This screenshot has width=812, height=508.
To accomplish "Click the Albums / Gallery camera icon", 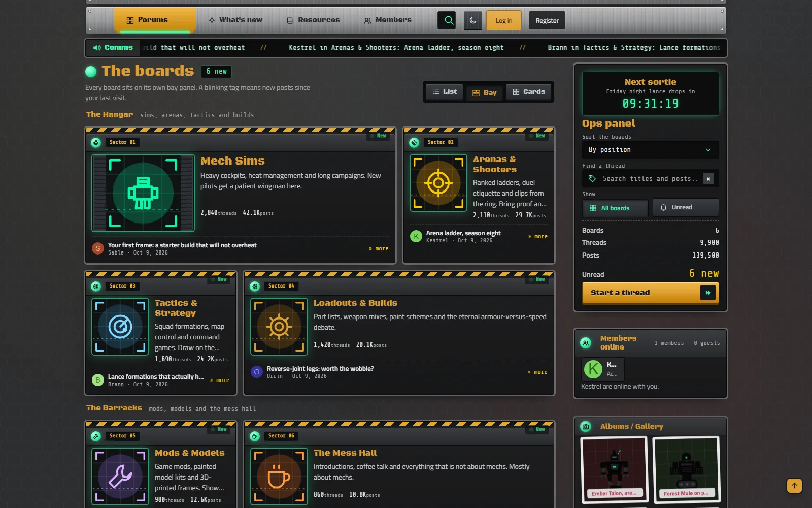I will 586,427.
